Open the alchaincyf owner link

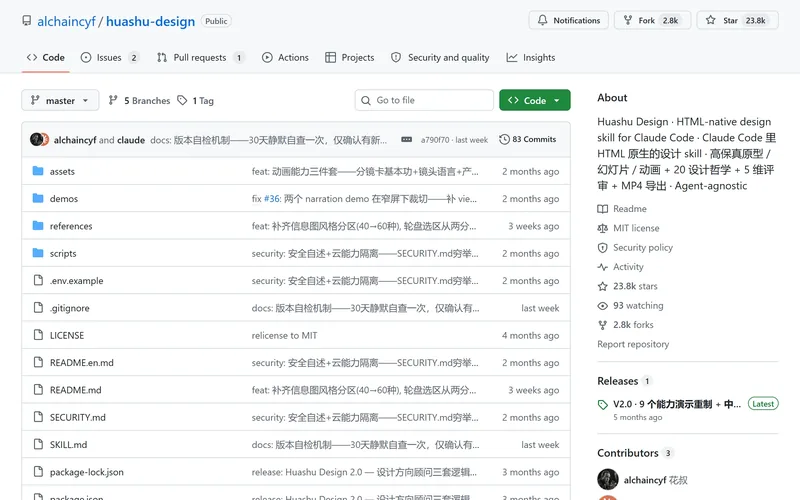point(66,21)
